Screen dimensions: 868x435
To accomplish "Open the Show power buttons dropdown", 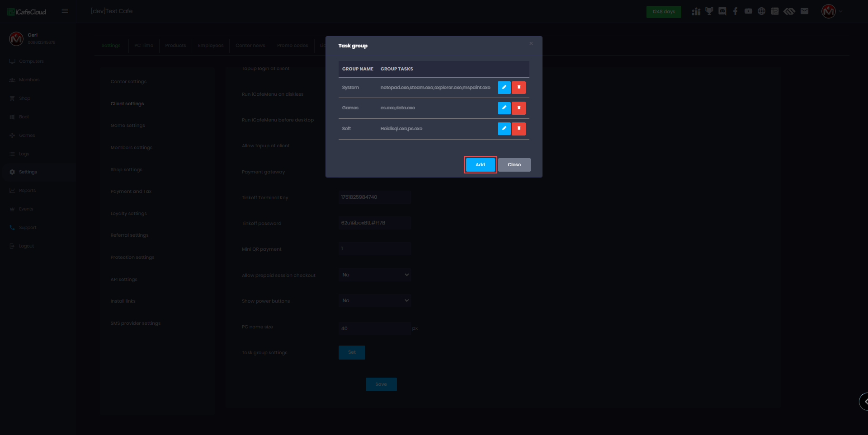I will 375,300.
